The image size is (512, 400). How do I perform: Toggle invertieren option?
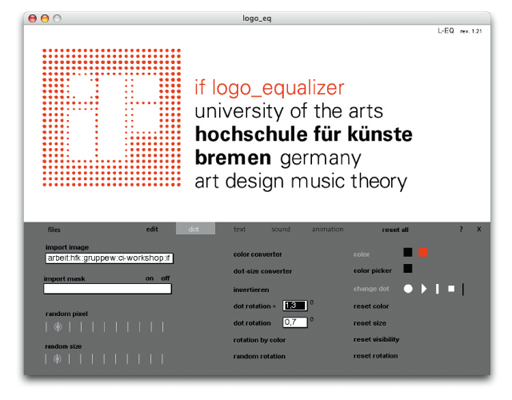pyautogui.click(x=251, y=290)
